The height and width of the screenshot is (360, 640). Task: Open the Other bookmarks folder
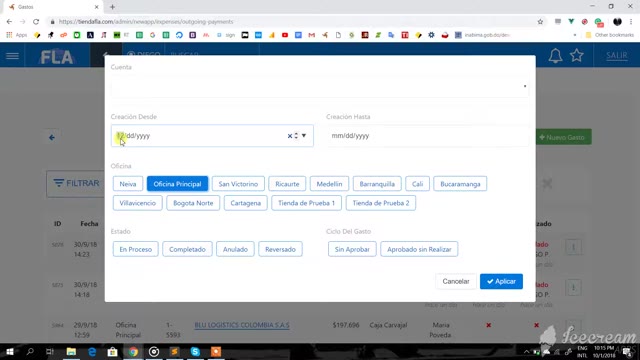tap(610, 35)
